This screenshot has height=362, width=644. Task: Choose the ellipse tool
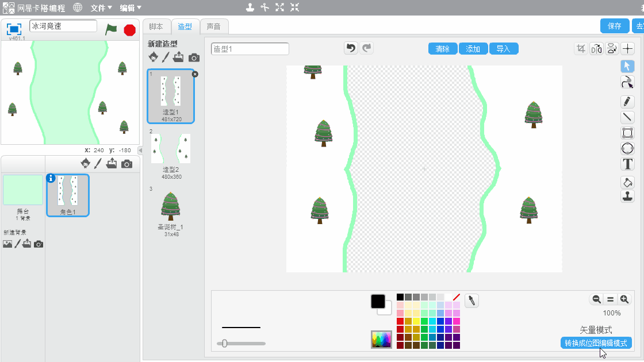(x=627, y=149)
